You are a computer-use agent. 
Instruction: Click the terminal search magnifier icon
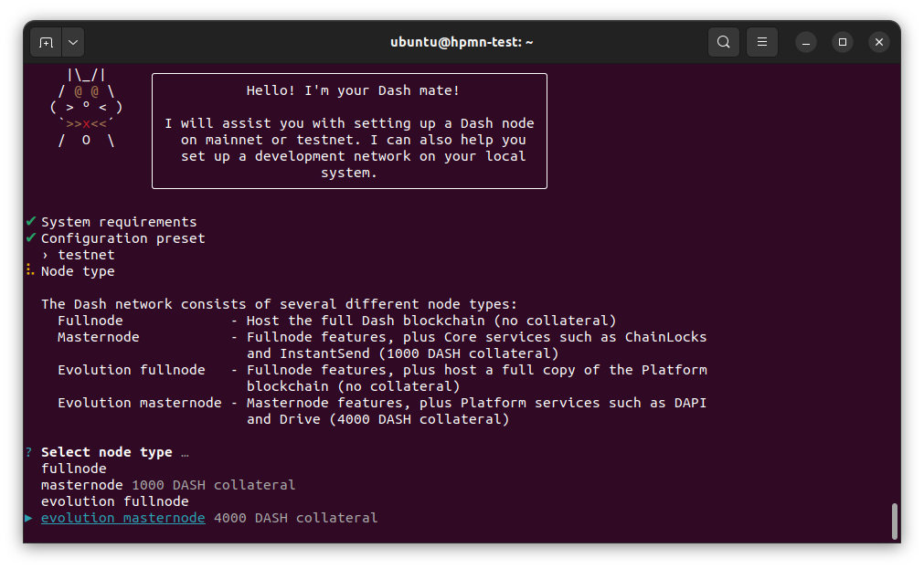[723, 42]
